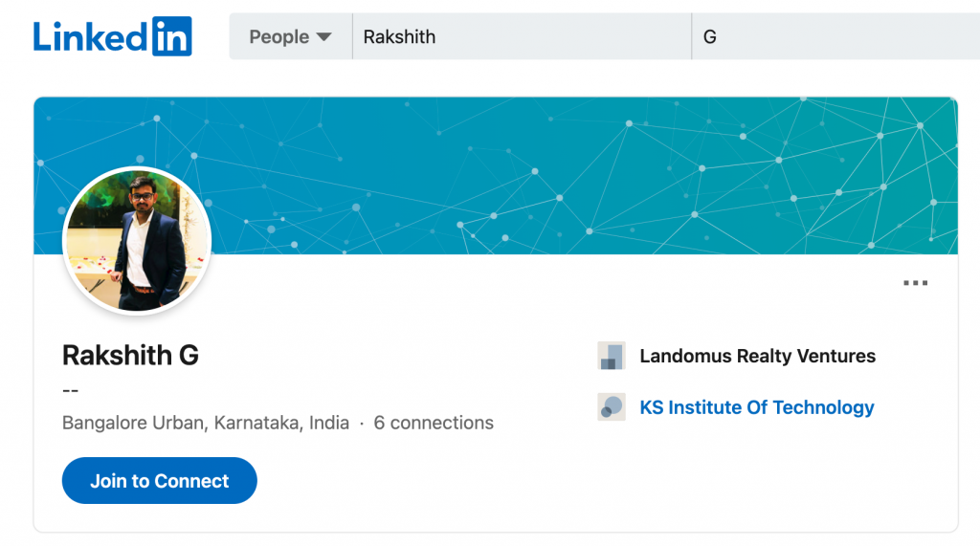Click the LinkedIn logo
Viewport: 980px width, 546px height.
tap(113, 36)
